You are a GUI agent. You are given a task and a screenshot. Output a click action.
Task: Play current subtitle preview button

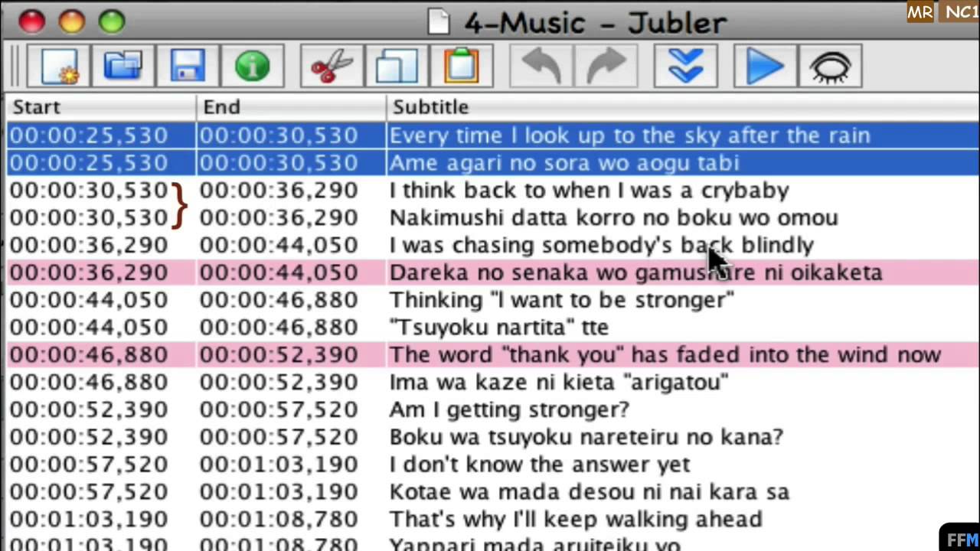click(765, 66)
